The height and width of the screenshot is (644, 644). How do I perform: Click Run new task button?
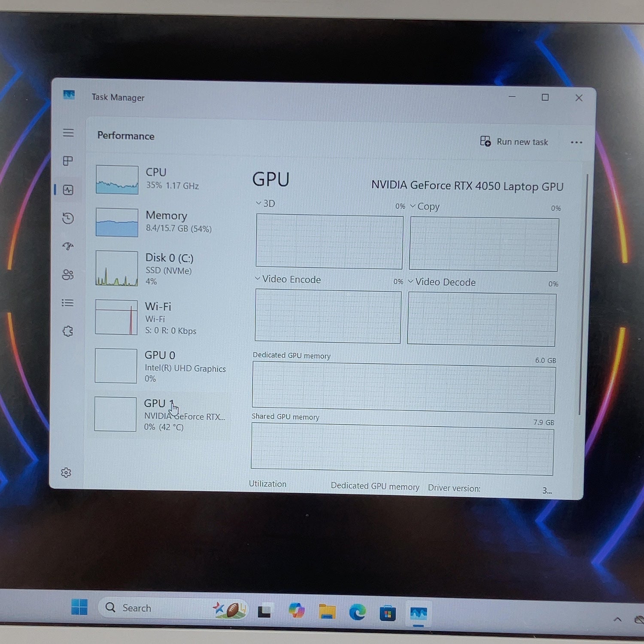(x=514, y=142)
